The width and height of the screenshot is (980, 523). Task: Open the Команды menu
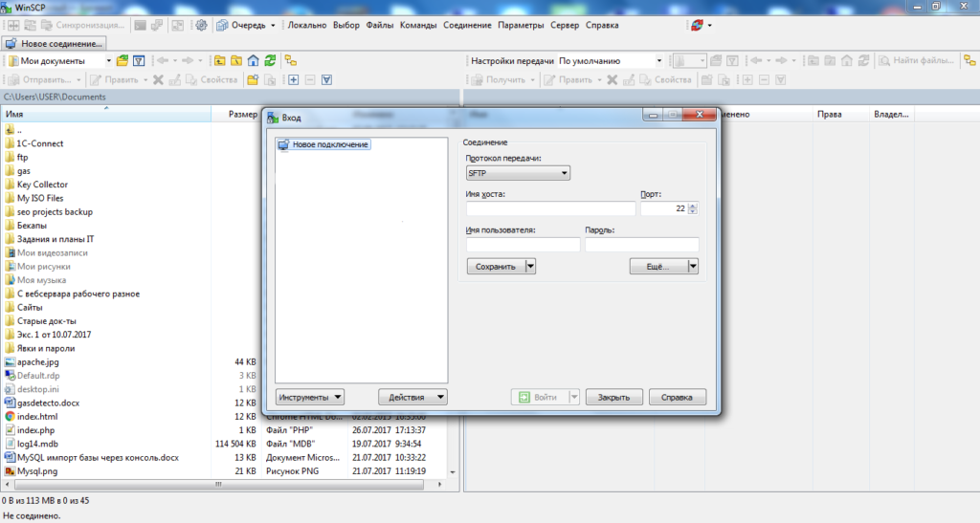coord(418,25)
